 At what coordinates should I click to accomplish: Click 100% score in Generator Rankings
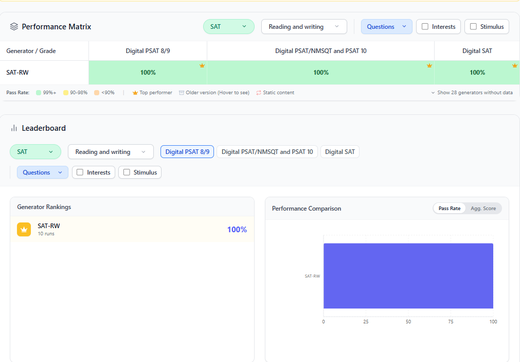237,229
